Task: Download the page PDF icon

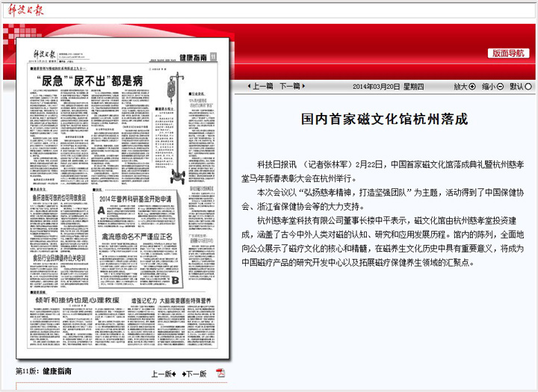Action: click(220, 373)
